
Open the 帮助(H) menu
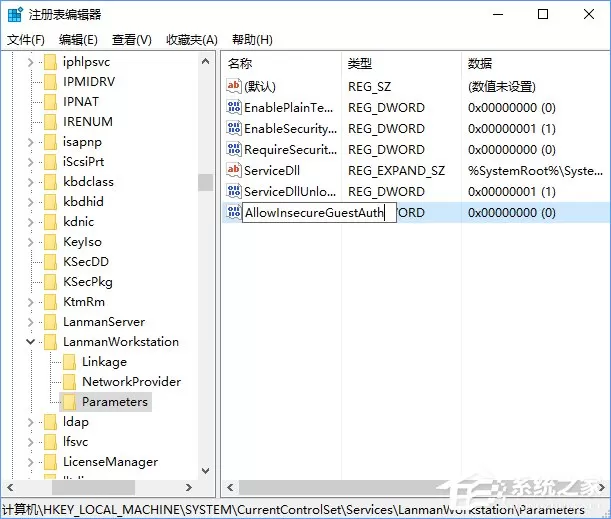[x=252, y=39]
